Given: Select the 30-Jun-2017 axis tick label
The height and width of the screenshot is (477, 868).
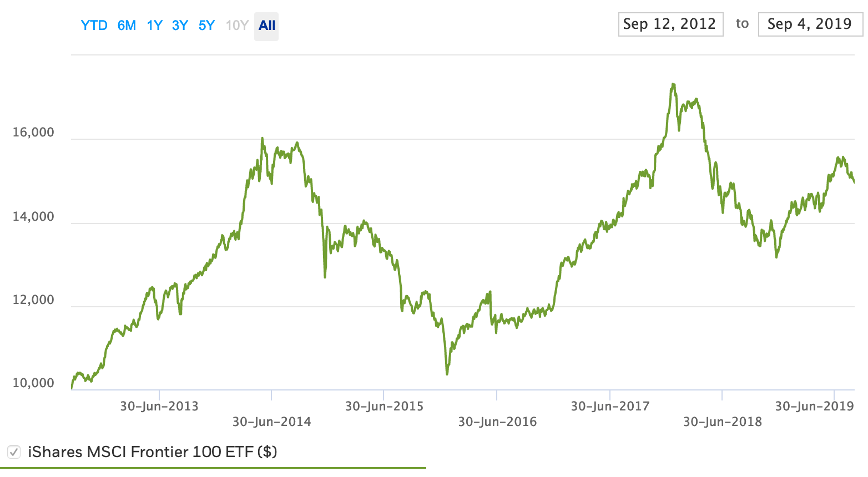Looking at the screenshot, I should point(610,407).
